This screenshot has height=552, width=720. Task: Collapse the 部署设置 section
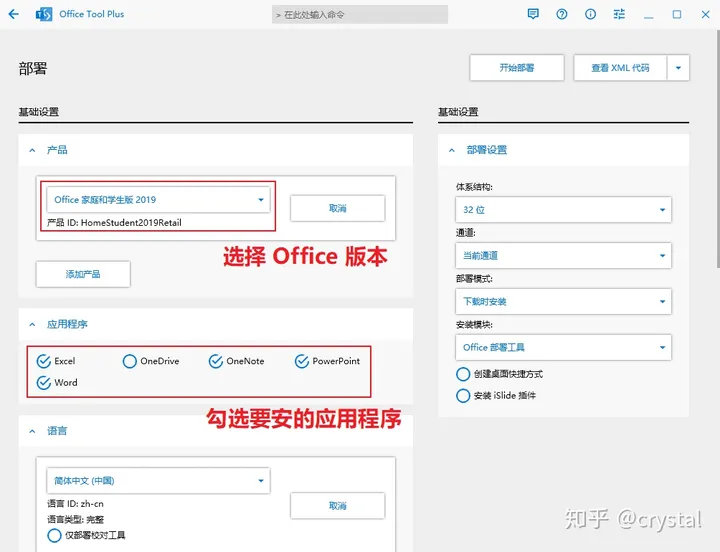452,150
